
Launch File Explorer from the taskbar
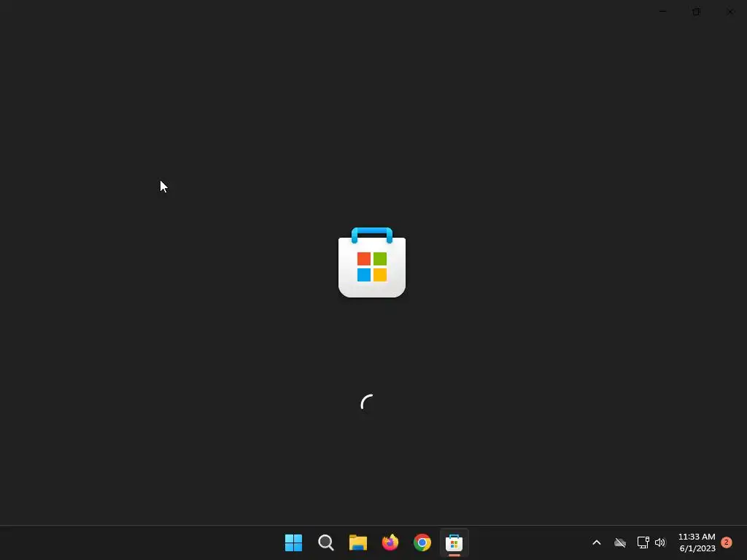(x=357, y=542)
